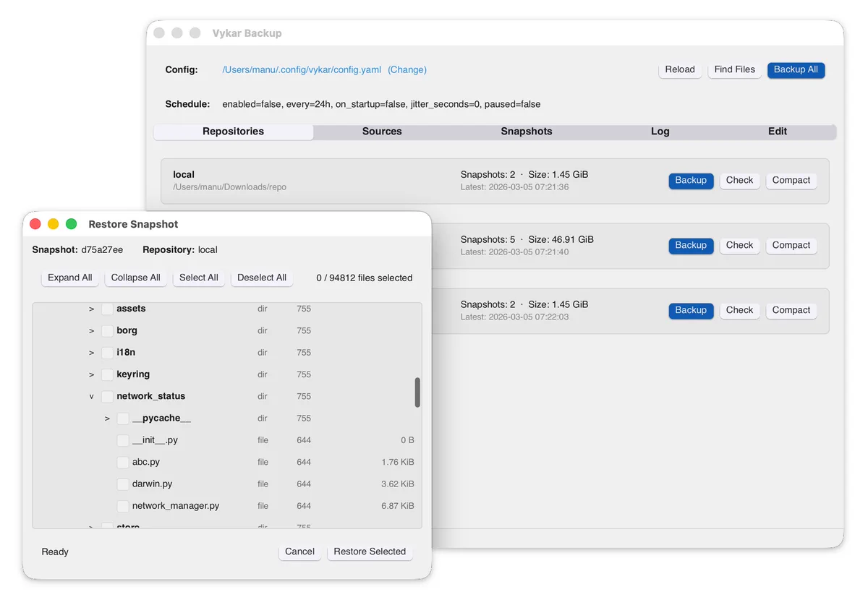Click Check for repository latest 07:22:03
Image resolution: width=868 pixels, height=605 pixels.
pos(740,311)
